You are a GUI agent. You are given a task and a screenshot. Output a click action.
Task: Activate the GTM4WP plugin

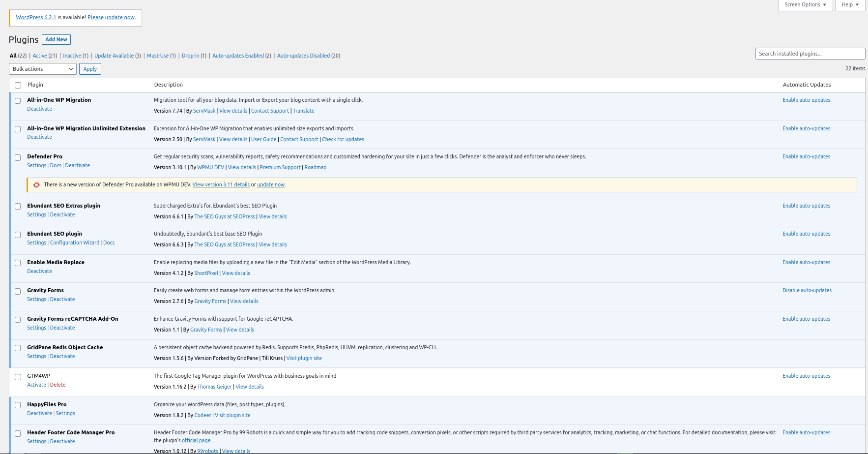pyautogui.click(x=36, y=385)
